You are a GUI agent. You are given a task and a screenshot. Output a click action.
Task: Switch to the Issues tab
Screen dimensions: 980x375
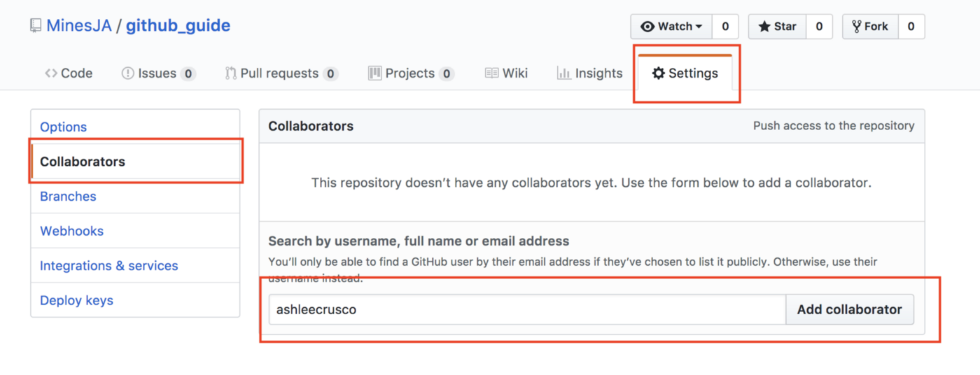pyautogui.click(x=158, y=73)
